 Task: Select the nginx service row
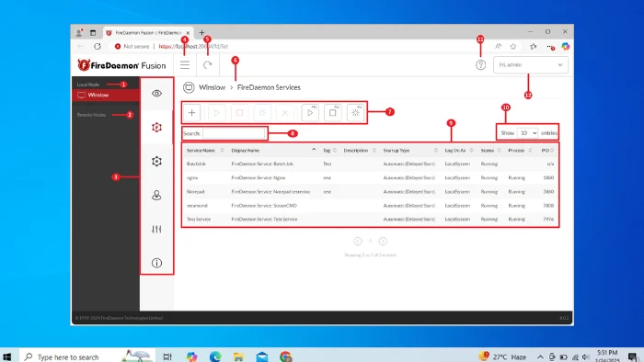click(x=370, y=178)
